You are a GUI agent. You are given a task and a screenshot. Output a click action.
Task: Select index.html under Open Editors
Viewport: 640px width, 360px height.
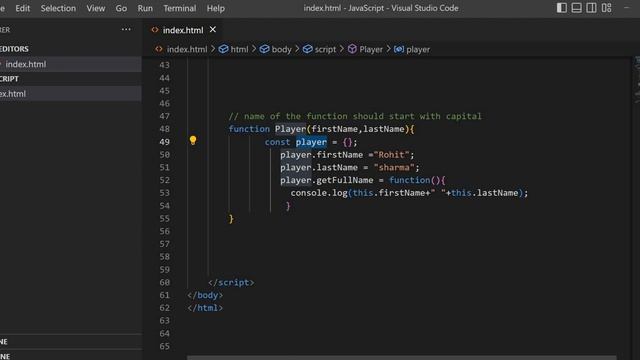(x=71, y=64)
